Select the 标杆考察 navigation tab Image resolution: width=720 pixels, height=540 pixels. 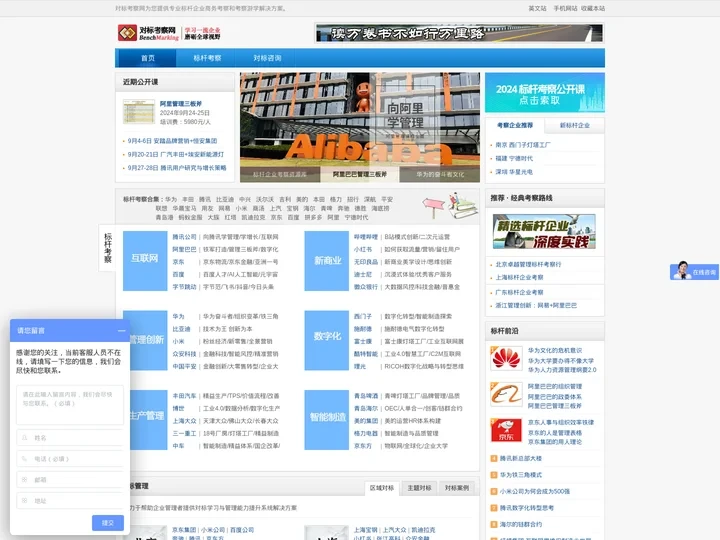[x=207, y=58]
